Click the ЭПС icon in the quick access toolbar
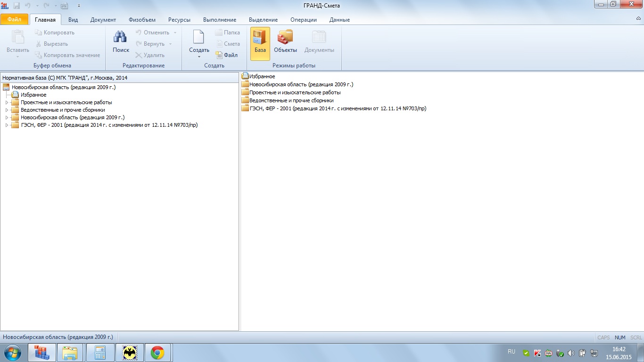644x362 pixels. coord(65,5)
